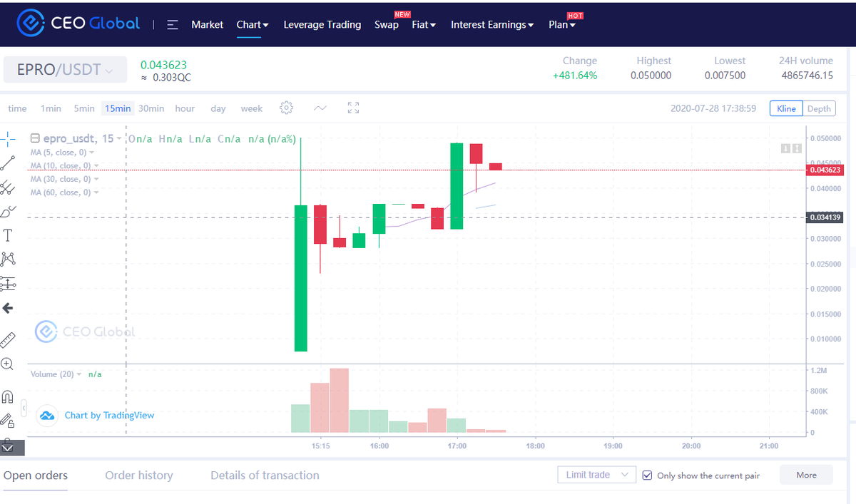Select the long position prediction tool
Screen dimensions: 856x504
[7, 284]
